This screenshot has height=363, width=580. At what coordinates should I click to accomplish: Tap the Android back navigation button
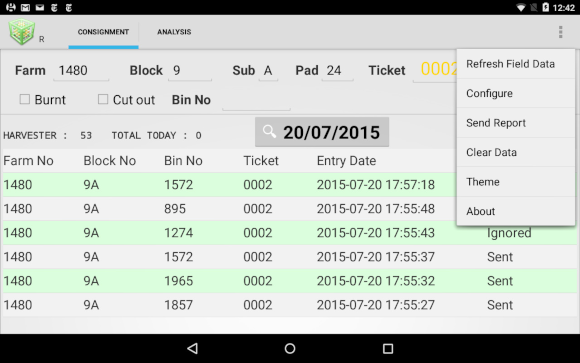[x=192, y=349]
